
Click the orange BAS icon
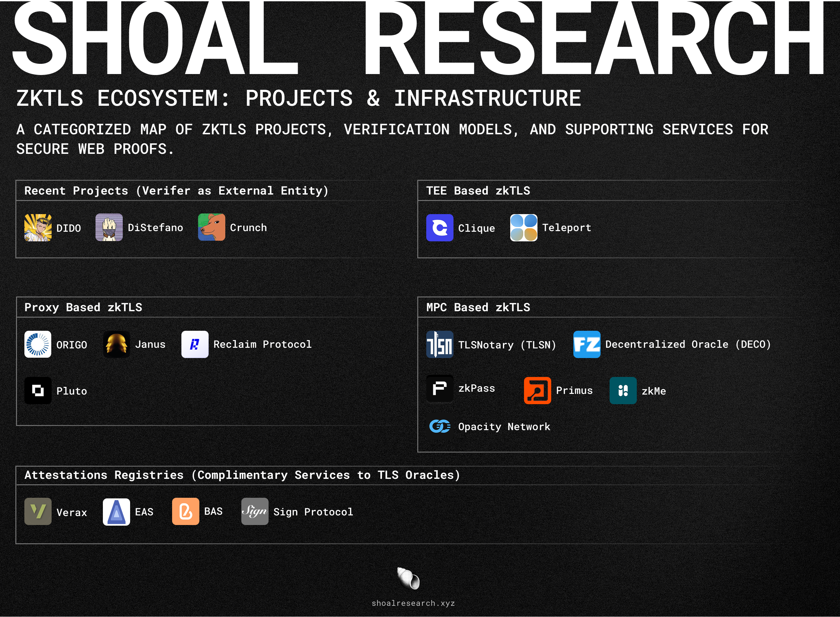coord(186,512)
